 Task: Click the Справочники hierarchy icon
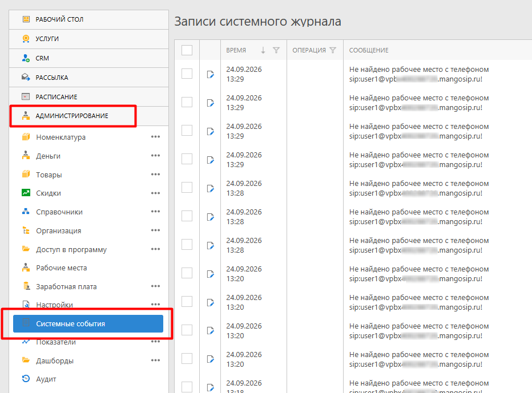26,212
